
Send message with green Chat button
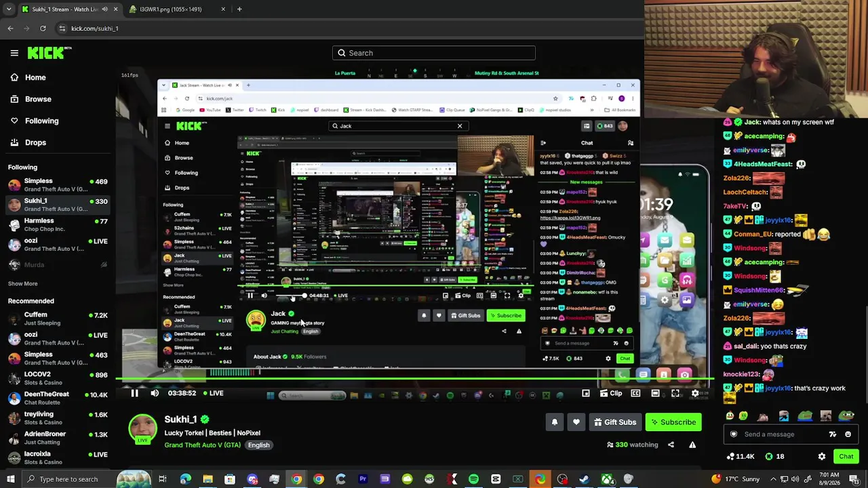click(846, 457)
